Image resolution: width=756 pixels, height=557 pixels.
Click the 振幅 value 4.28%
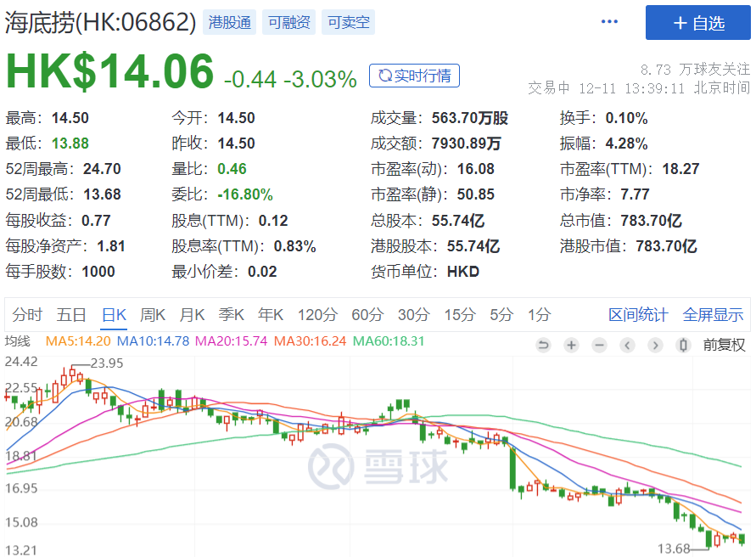coord(626,143)
